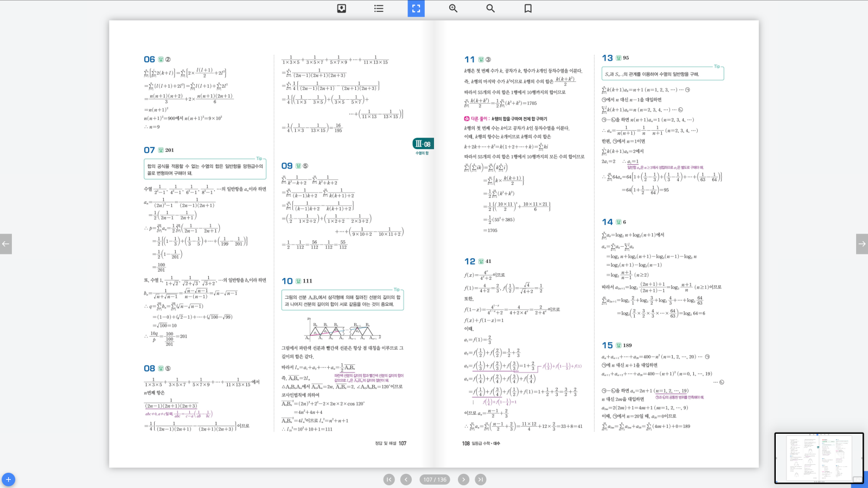Click the green Tip box under problem 07

click(205, 169)
